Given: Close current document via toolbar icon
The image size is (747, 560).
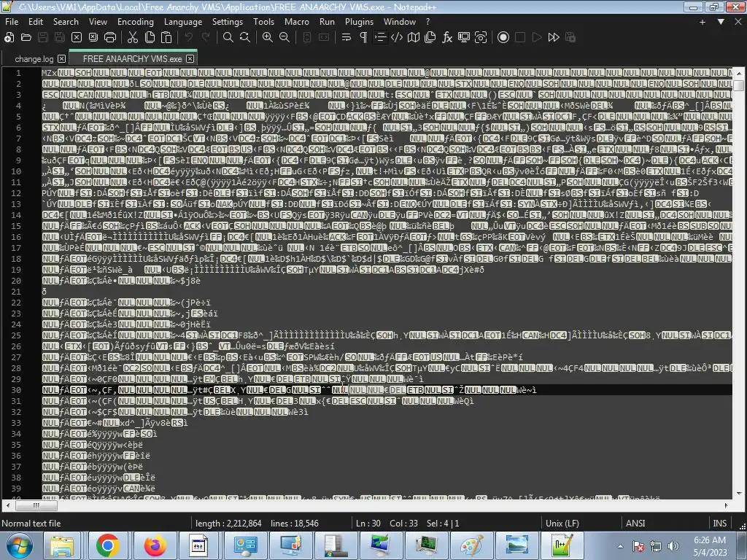Looking at the screenshot, I should (77, 38).
